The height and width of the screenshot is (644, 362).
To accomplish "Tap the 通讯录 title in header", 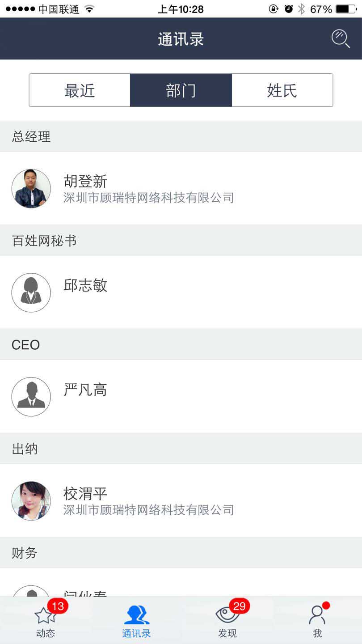I will [181, 39].
